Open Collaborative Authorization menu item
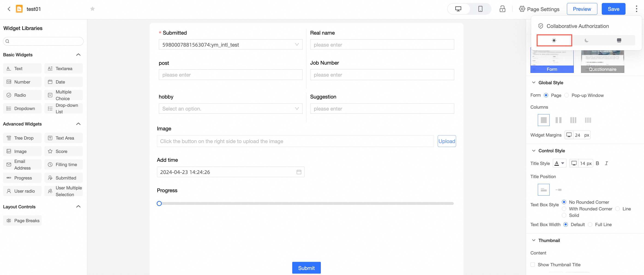Screen dimensions: 644x275 (578, 26)
